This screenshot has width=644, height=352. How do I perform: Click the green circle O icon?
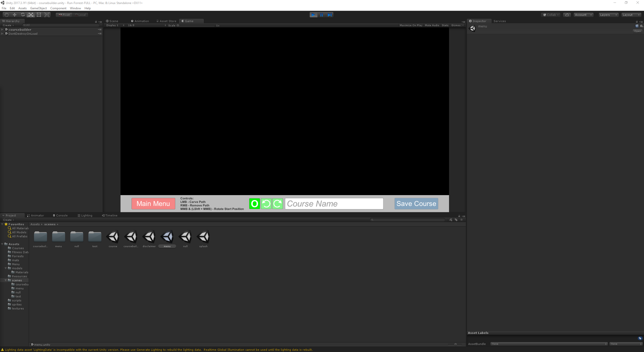tap(255, 204)
